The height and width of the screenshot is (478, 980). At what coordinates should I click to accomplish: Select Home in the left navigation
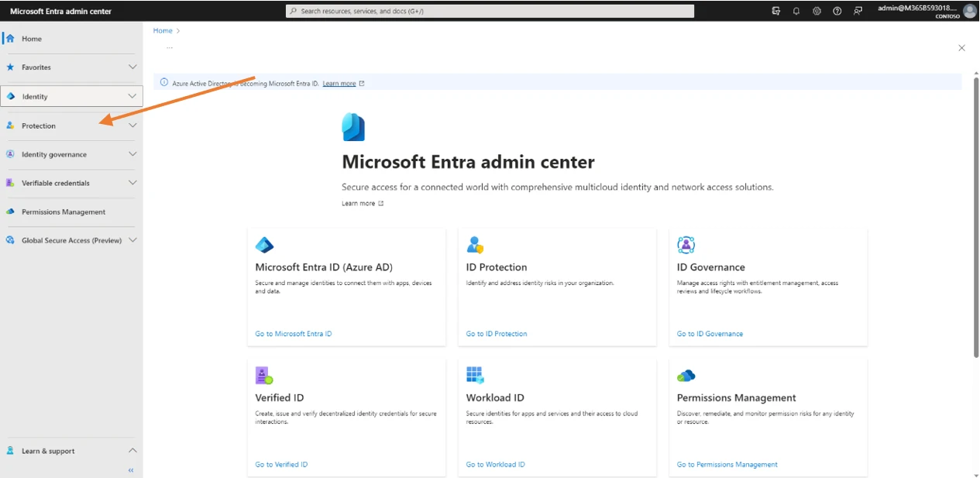tap(32, 39)
